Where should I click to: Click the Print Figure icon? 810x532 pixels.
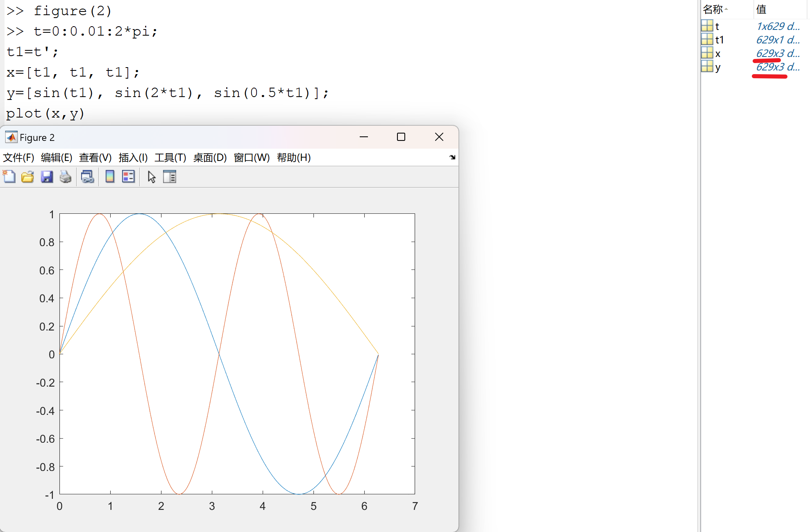(x=66, y=177)
